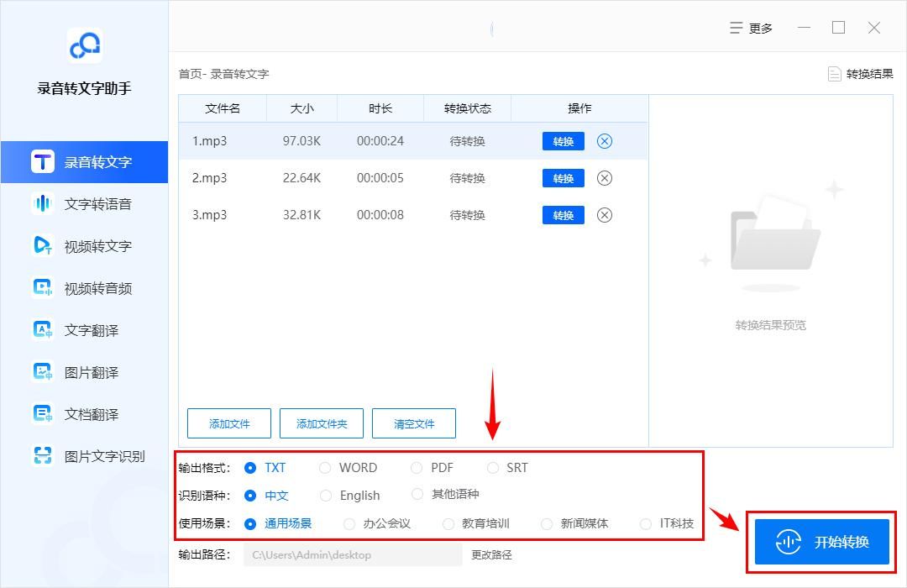This screenshot has height=588, width=907.
Task: Click the 图片文字识别 sidebar icon
Action: [43, 456]
